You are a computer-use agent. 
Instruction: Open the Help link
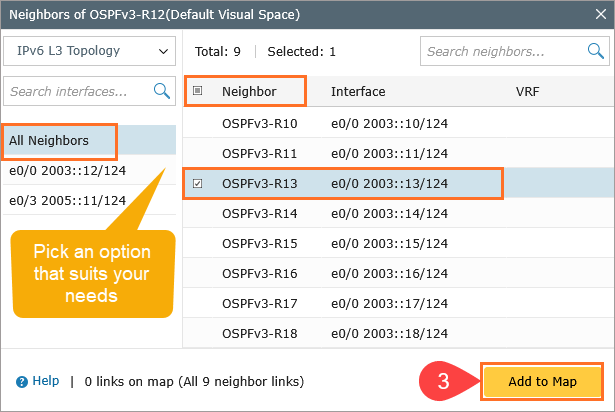pos(45,381)
